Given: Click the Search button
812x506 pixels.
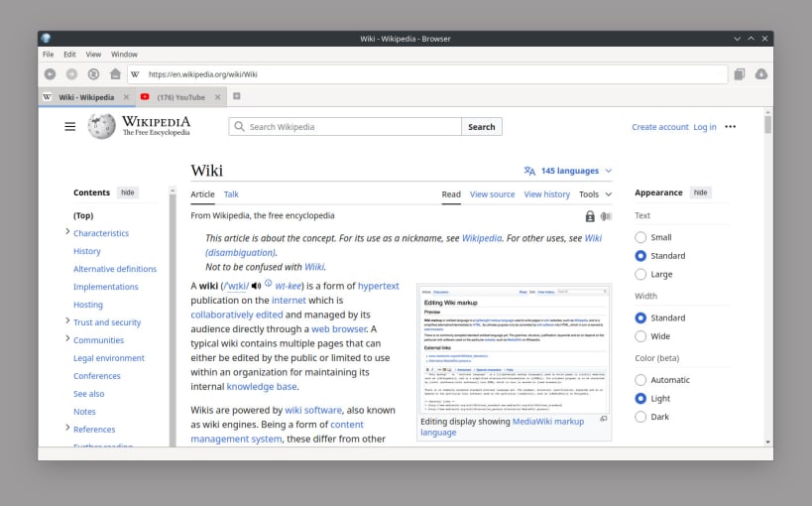Looking at the screenshot, I should point(482,127).
